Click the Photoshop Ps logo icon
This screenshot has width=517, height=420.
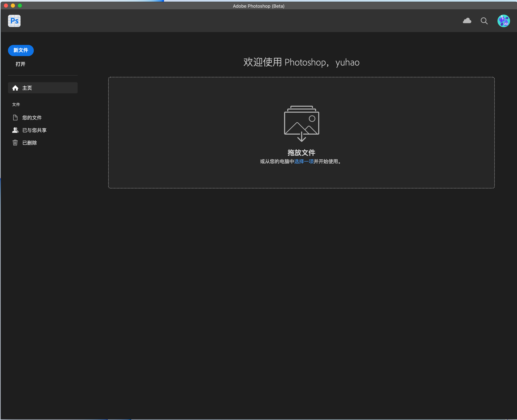pyautogui.click(x=14, y=21)
